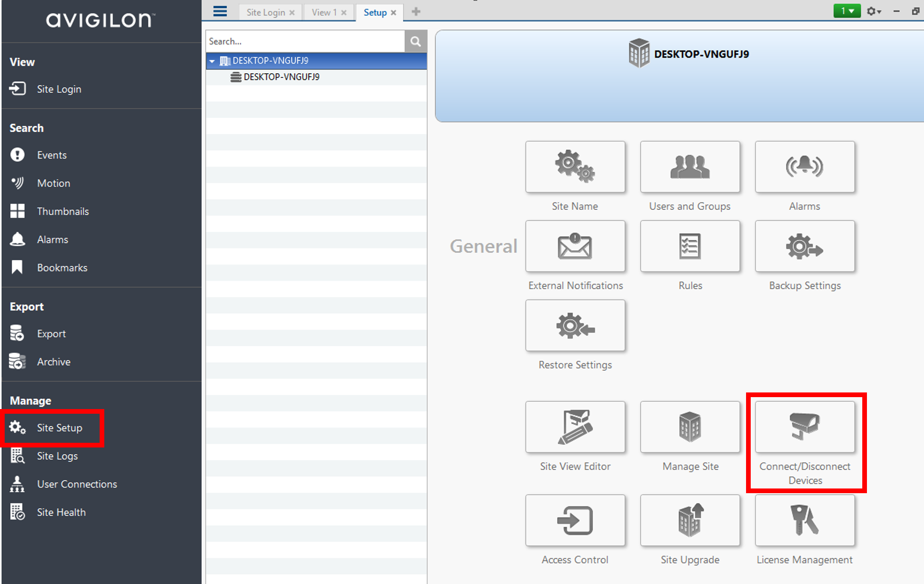The height and width of the screenshot is (584, 924).
Task: Open Backup Settings gear icon
Action: click(805, 246)
